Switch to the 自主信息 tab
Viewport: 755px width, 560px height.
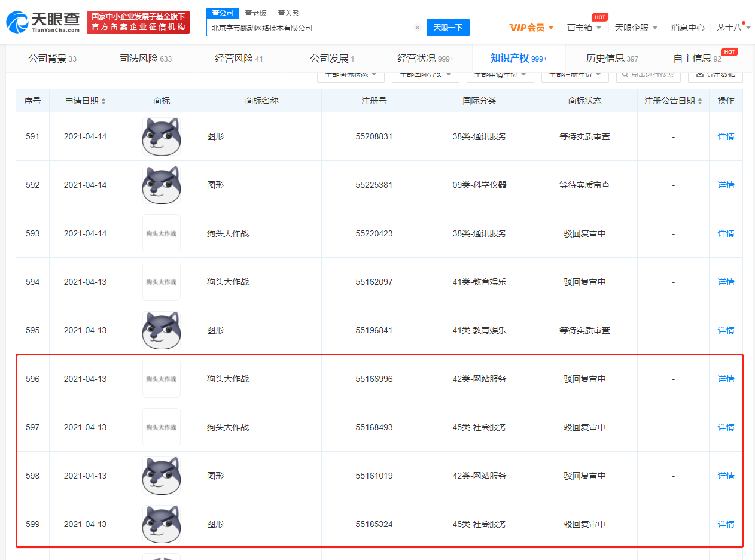click(698, 59)
